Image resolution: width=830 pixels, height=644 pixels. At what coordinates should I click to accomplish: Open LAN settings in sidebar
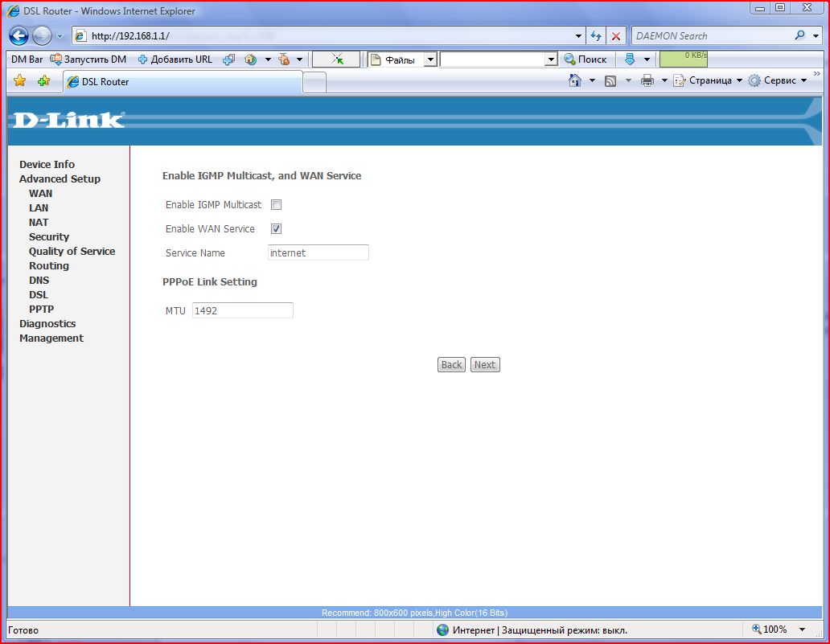(x=39, y=208)
